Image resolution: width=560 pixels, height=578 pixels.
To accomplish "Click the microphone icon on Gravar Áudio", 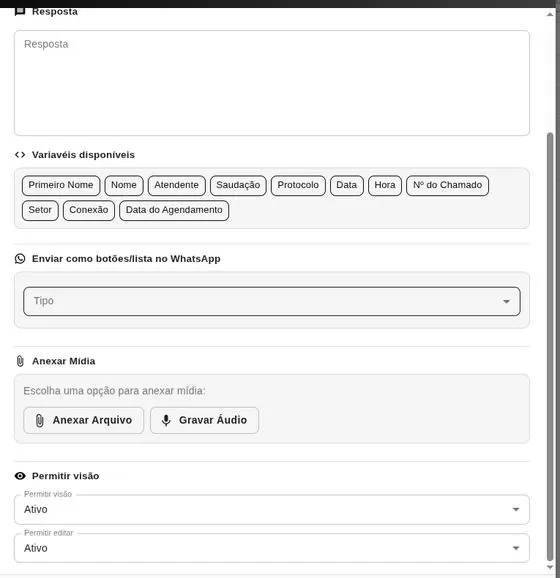I will tap(166, 420).
